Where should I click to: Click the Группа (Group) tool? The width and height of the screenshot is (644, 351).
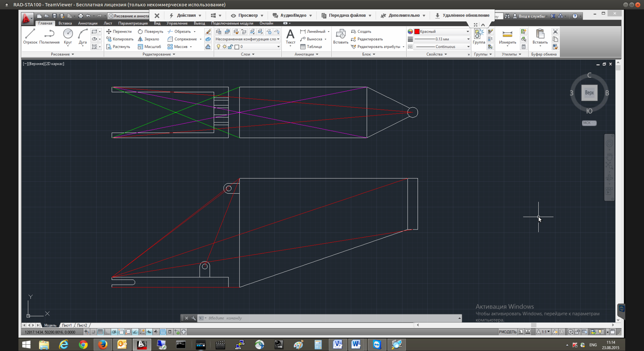[x=479, y=36]
